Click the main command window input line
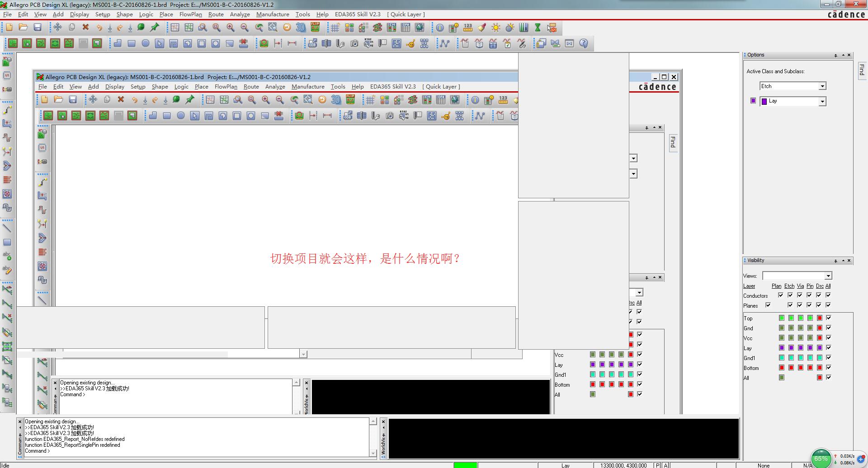This screenshot has width=868, height=468. [x=197, y=451]
